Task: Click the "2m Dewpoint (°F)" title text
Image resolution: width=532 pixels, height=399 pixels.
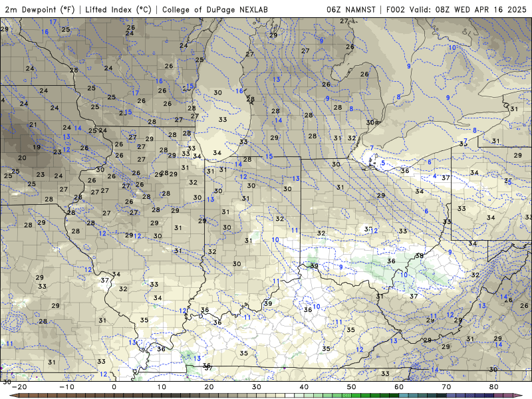Action: pos(40,9)
